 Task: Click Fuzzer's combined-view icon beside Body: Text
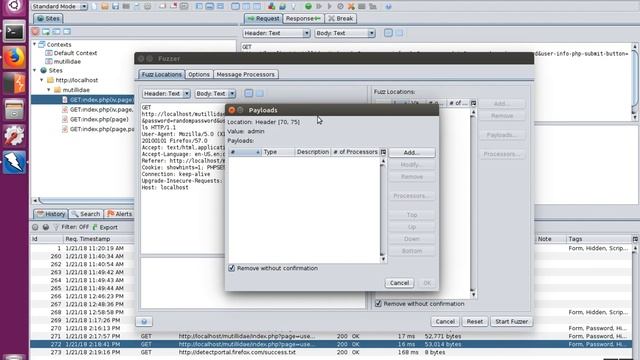pos(249,93)
